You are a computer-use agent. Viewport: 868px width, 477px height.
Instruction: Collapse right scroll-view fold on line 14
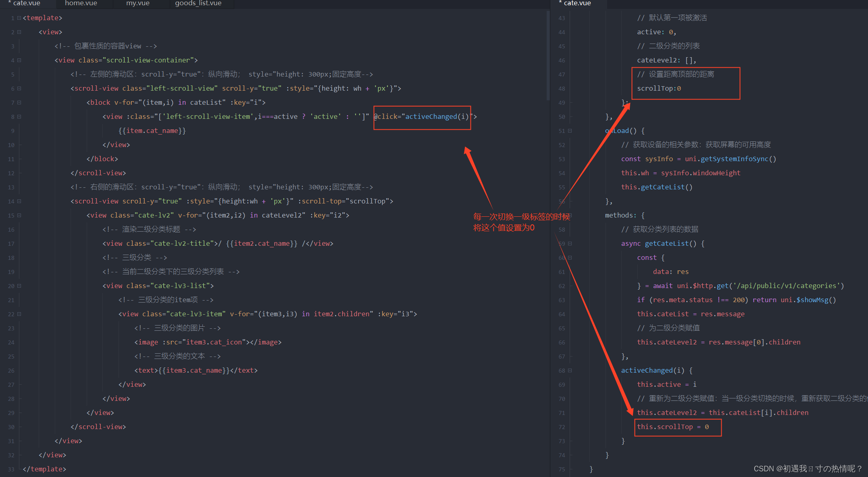[19, 201]
